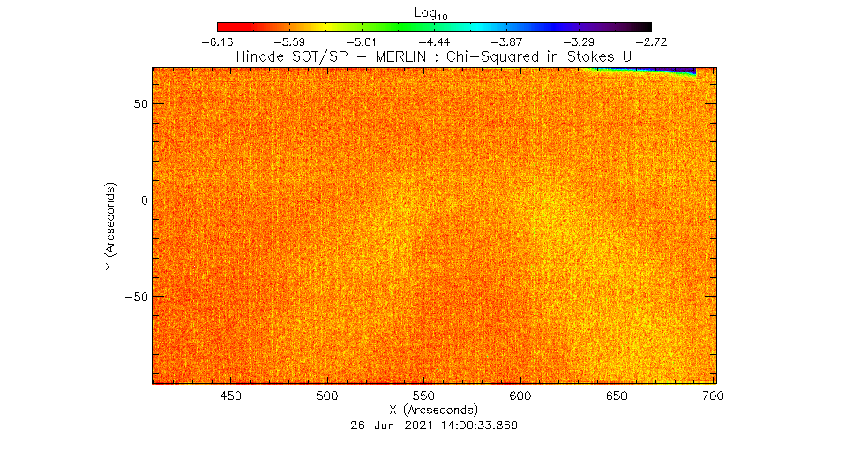Click the 700 tick label on X axis

713,396
